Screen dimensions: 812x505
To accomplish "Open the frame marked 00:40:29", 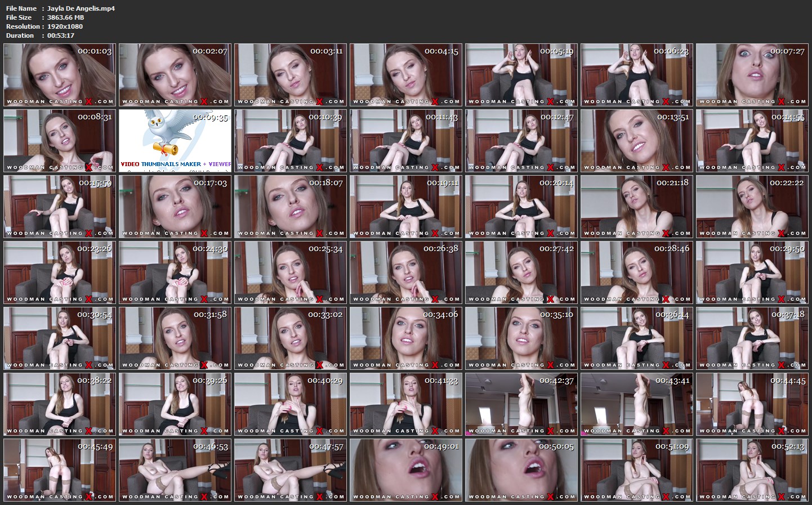I will click(x=291, y=404).
